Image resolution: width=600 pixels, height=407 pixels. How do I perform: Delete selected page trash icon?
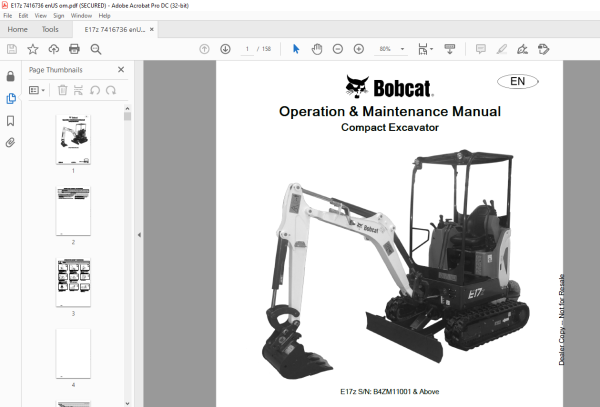coord(62,90)
